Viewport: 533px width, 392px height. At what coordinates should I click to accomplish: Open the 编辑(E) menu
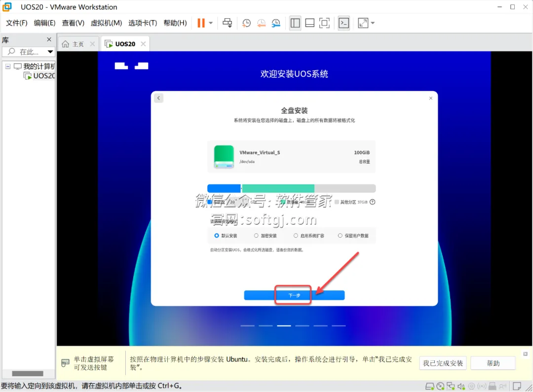44,23
